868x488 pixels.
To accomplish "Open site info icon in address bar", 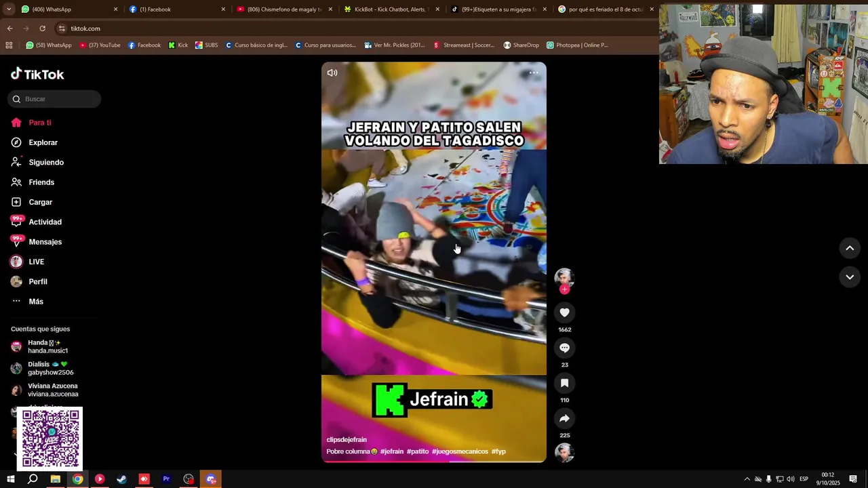I will [x=62, y=28].
